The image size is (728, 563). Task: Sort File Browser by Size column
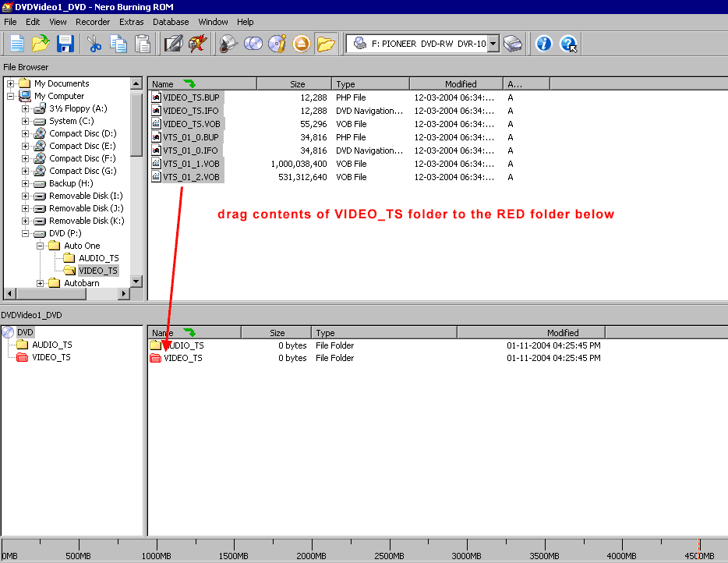click(x=295, y=84)
